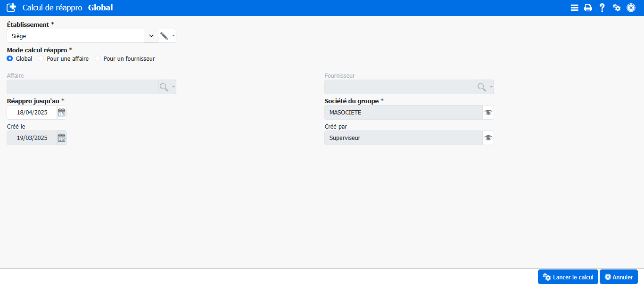Image resolution: width=644 pixels, height=285 pixels.
Task: Click the calendar icon next to Créé le
Action: [61, 138]
